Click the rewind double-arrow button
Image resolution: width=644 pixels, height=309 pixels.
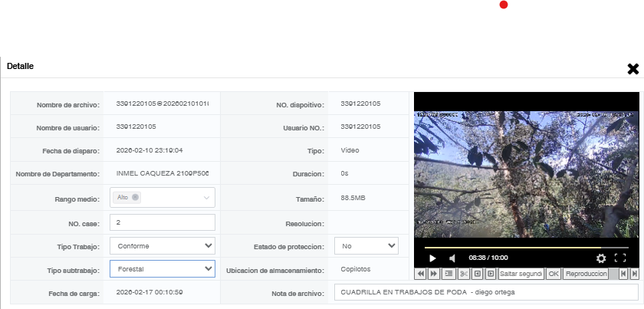click(421, 274)
